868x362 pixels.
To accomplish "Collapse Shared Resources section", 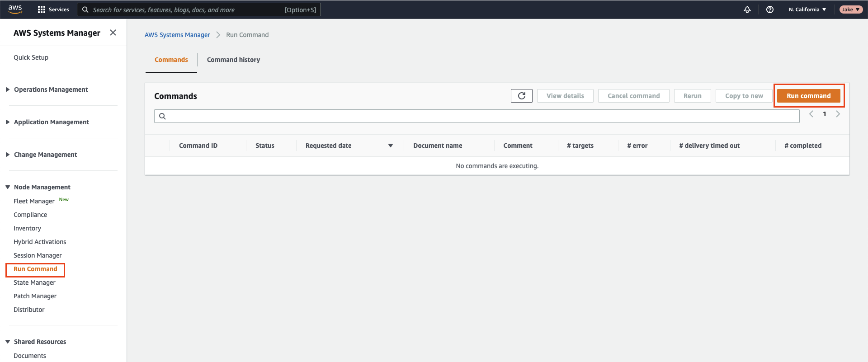I will click(8, 342).
